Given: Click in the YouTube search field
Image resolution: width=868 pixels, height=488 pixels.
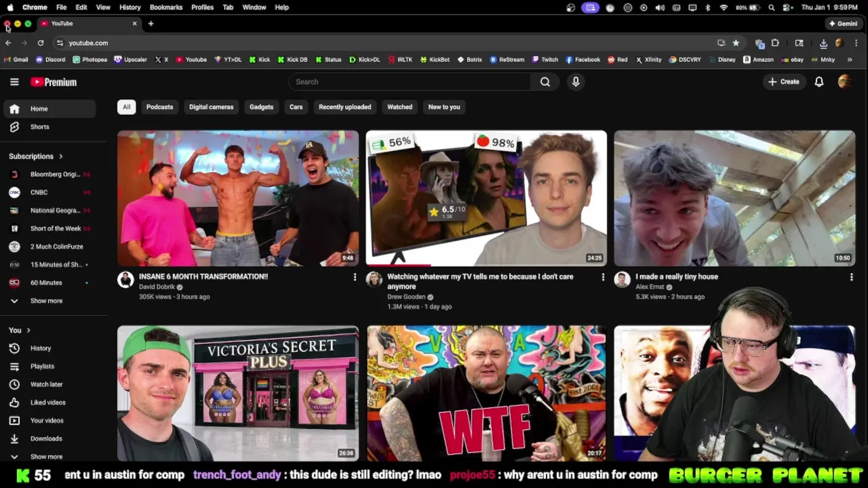Looking at the screenshot, I should (x=410, y=82).
